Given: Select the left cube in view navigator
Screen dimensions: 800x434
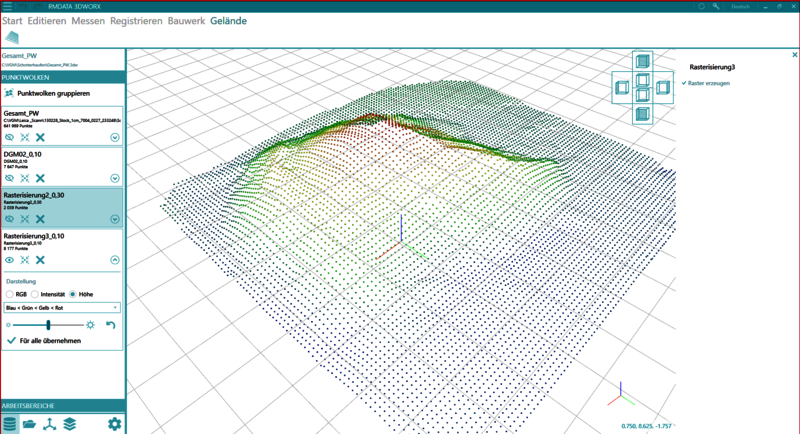Looking at the screenshot, I should (622, 88).
